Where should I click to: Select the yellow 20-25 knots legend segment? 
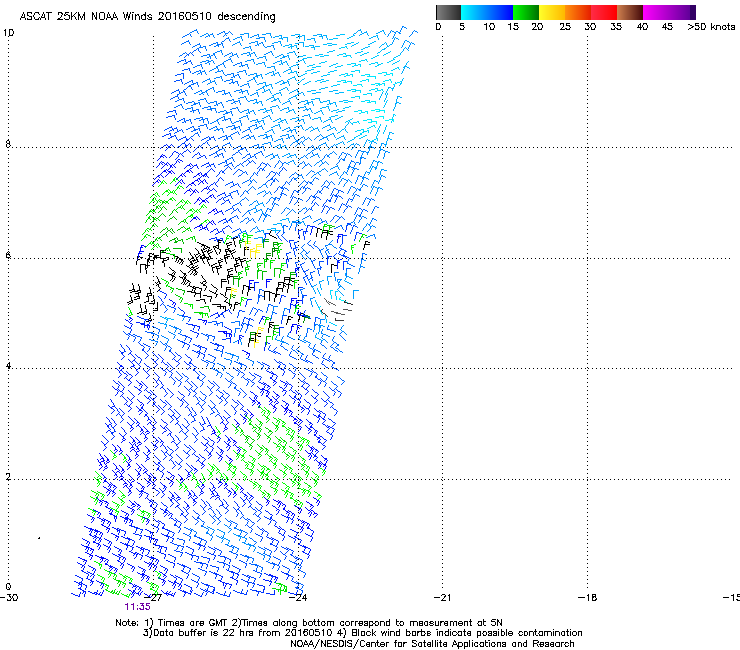552,12
